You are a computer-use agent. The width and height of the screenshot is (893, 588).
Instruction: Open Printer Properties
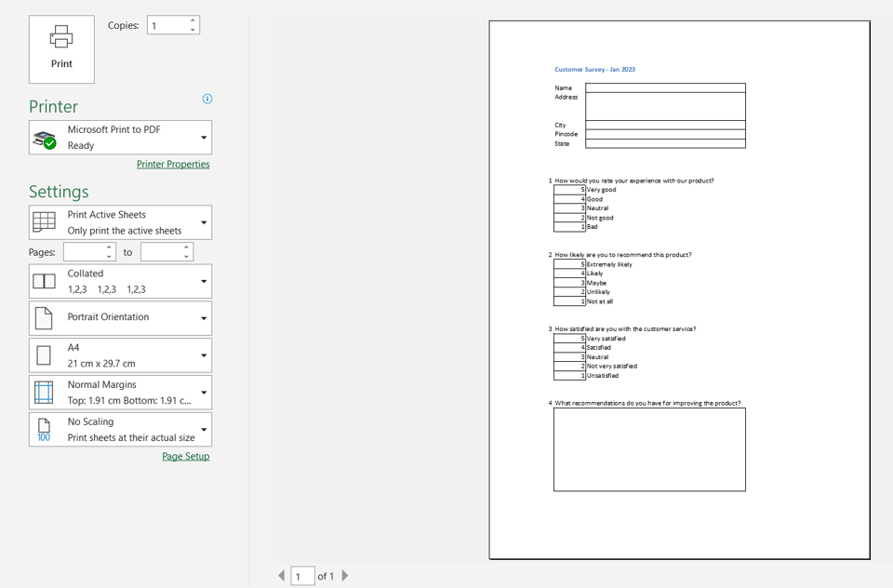coord(173,164)
